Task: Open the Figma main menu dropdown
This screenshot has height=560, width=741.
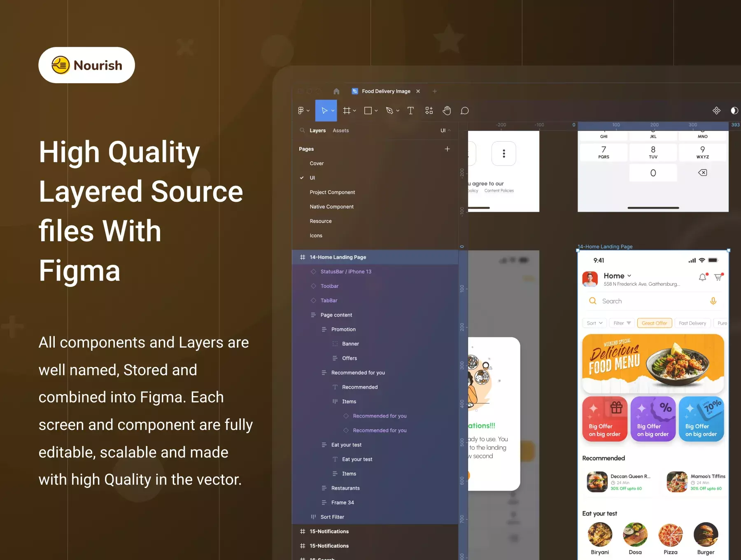Action: pos(303,110)
